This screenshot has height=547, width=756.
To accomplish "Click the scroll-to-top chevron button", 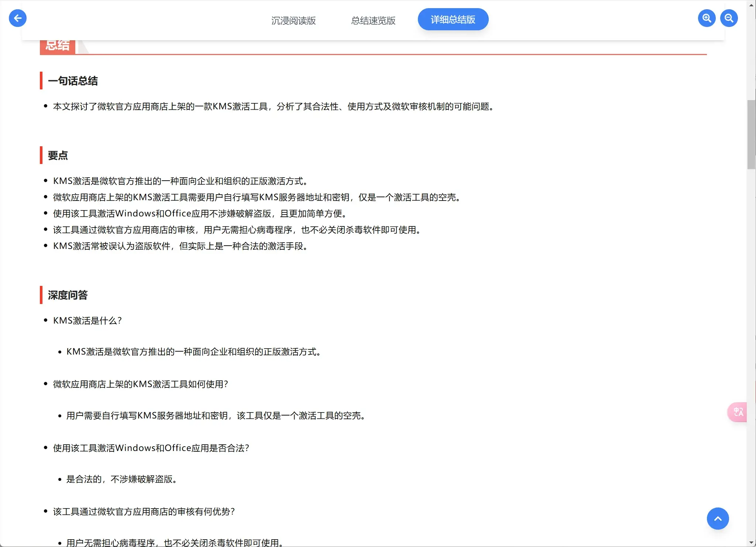I will click(718, 519).
